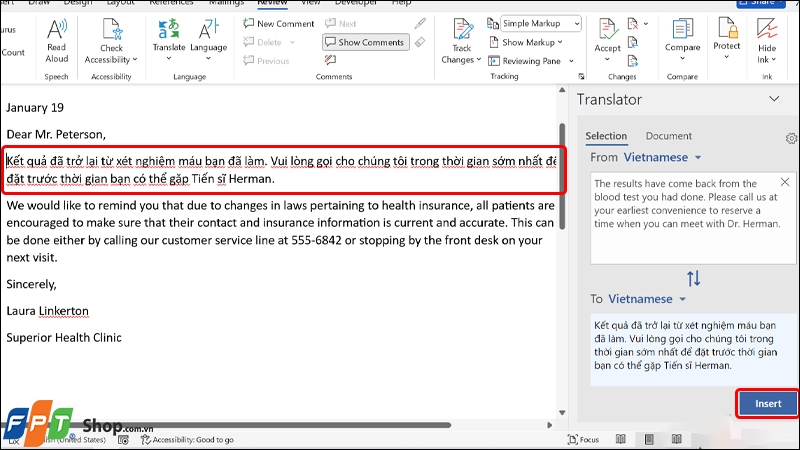Open Check Accessibility tool
800x450 pixels.
point(111,41)
